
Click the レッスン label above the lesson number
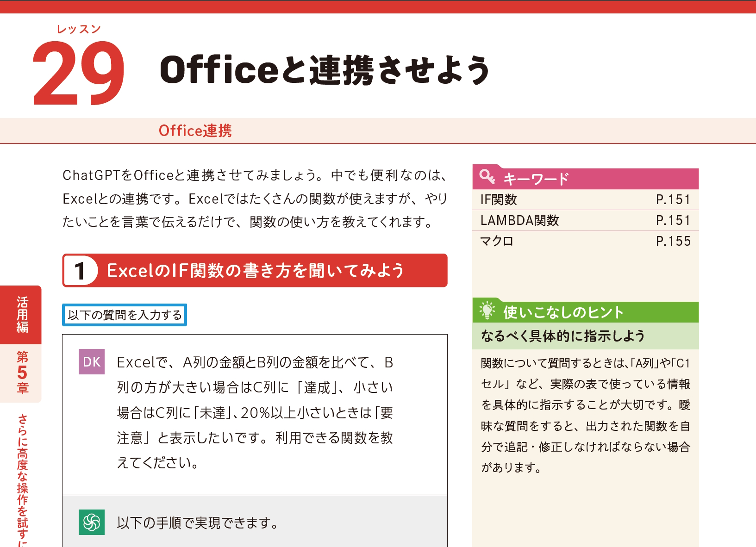point(77,29)
